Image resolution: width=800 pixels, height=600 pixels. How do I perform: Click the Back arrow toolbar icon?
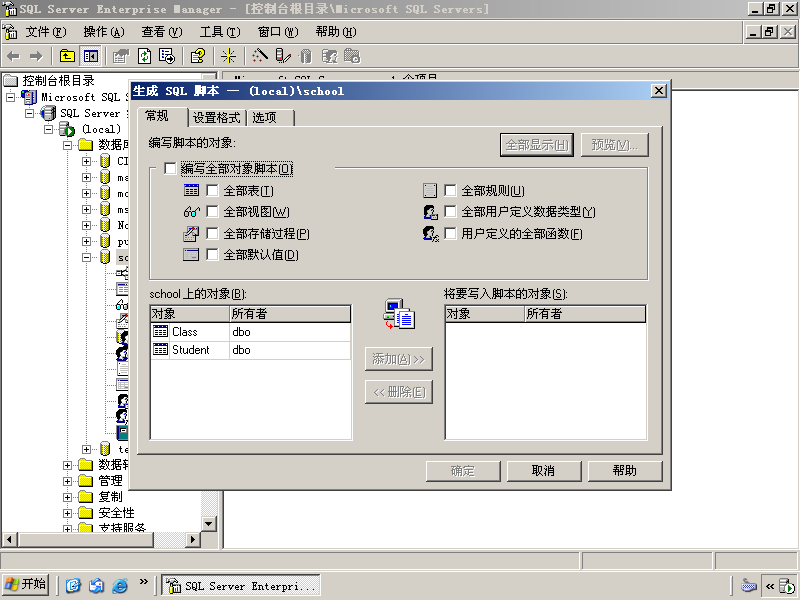pyautogui.click(x=14, y=56)
